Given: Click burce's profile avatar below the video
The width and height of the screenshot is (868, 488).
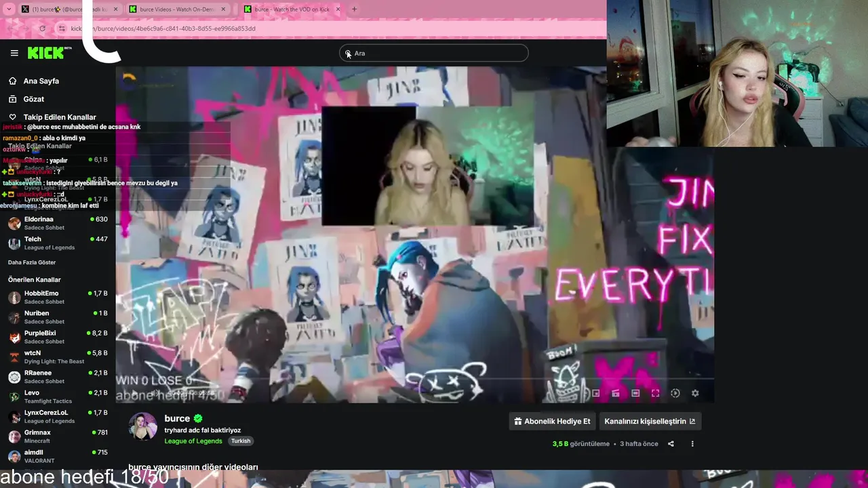Looking at the screenshot, I should [143, 426].
